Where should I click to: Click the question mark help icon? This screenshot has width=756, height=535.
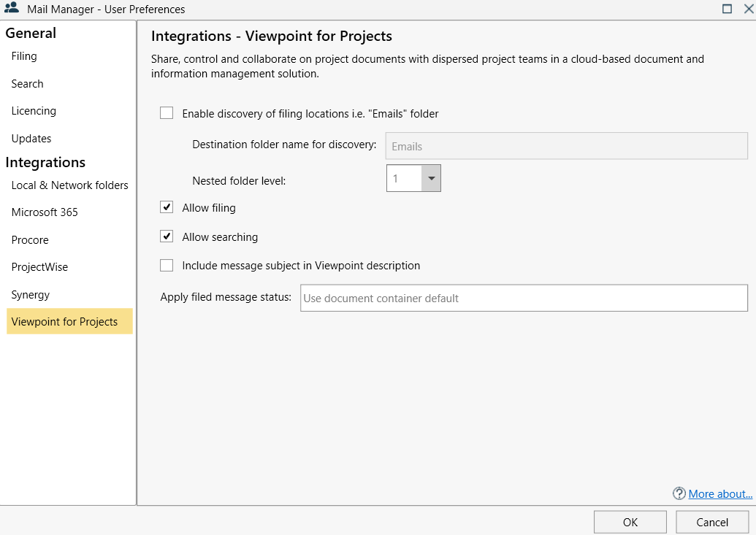tap(678, 493)
